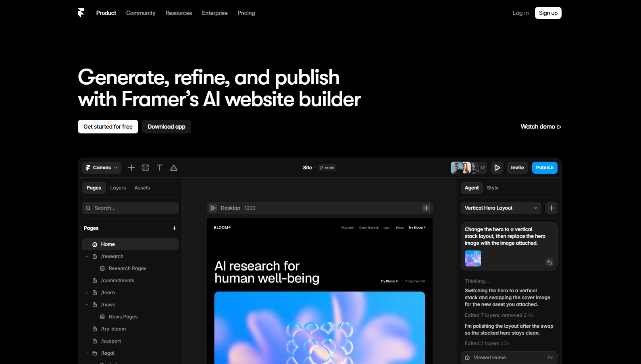Select the /try-bloom page
641x364 pixels.
pos(113,329)
